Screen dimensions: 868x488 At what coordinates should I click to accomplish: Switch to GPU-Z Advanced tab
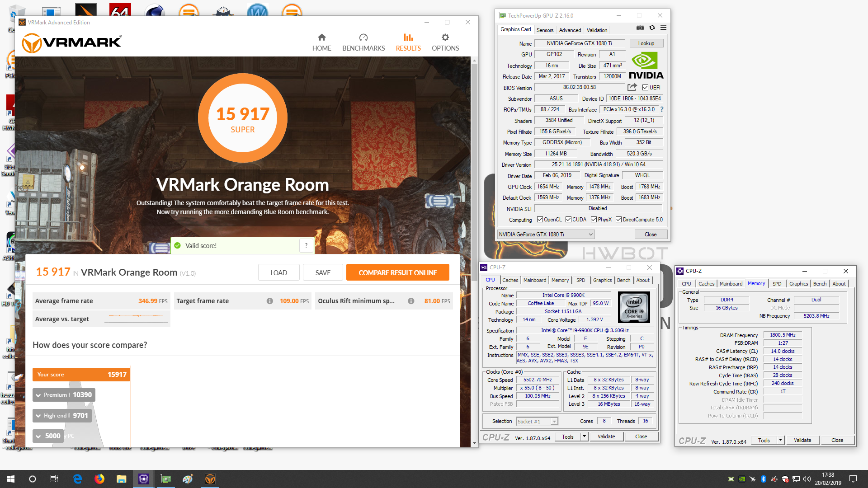(x=570, y=30)
